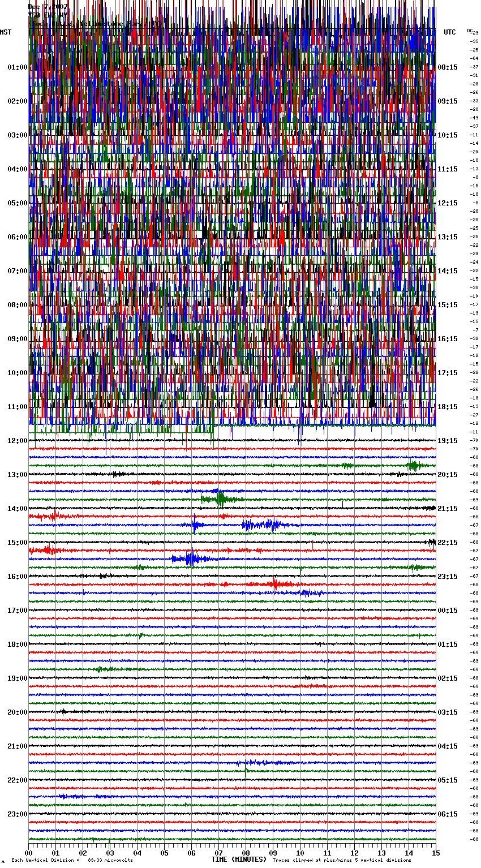This screenshot has width=481, height=868.
Task: Click the 05:00 MST hour label
Action: pyautogui.click(x=18, y=203)
